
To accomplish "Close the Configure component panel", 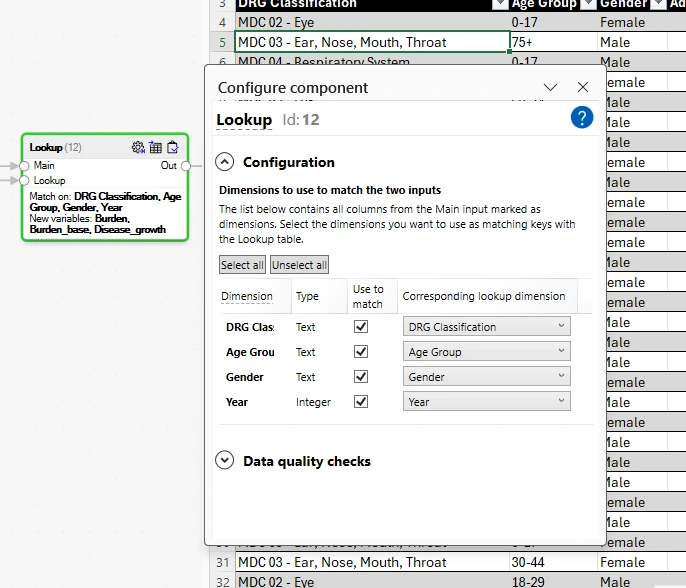I will click(x=583, y=87).
